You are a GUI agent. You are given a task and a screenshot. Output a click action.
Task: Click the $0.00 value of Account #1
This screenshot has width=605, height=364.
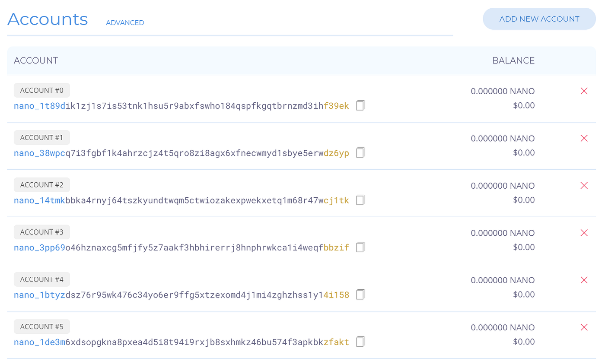(x=524, y=152)
